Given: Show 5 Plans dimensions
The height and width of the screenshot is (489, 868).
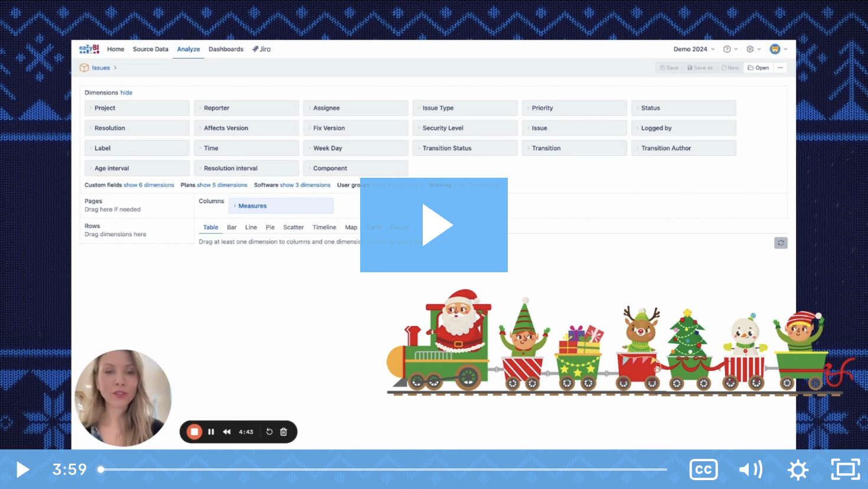Looking at the screenshot, I should (x=222, y=185).
